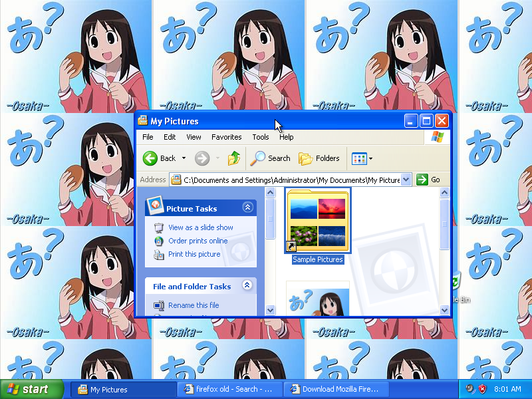Open the Edit menu
532x399 pixels.
pos(170,137)
